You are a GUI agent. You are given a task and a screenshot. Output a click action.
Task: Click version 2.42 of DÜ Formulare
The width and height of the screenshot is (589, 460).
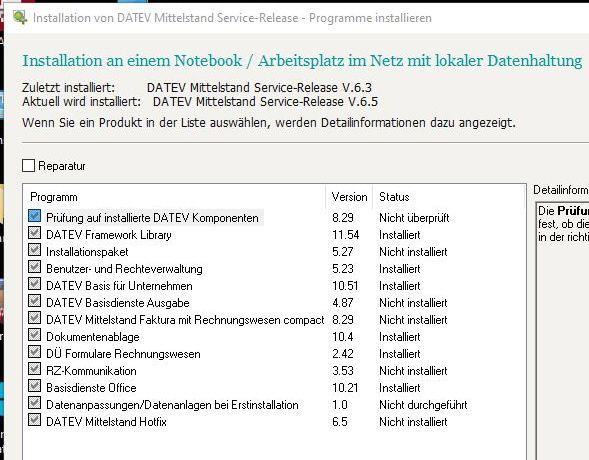coord(343,354)
